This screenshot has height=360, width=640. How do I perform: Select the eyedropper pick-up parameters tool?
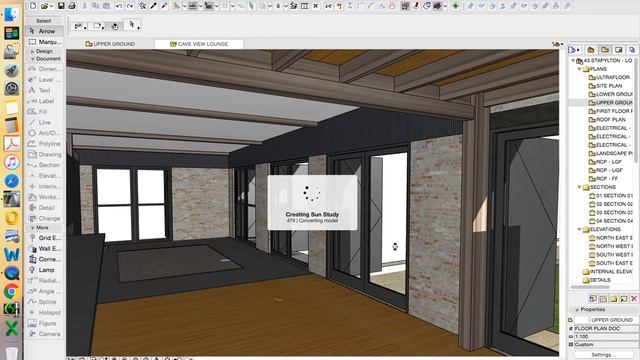(x=153, y=6)
